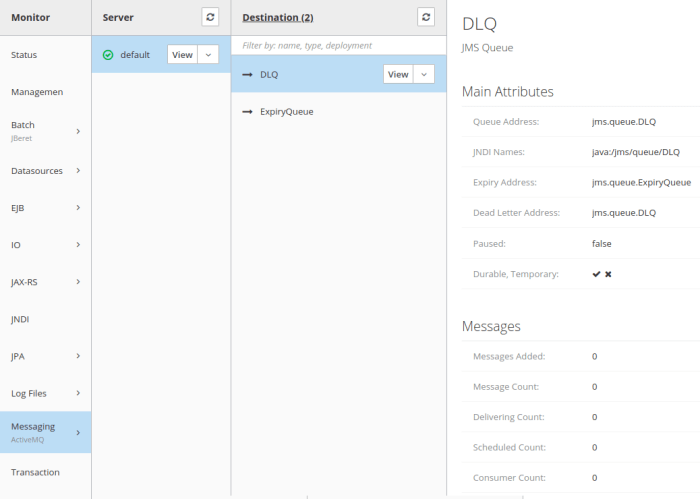Click the Paused value false

602,244
